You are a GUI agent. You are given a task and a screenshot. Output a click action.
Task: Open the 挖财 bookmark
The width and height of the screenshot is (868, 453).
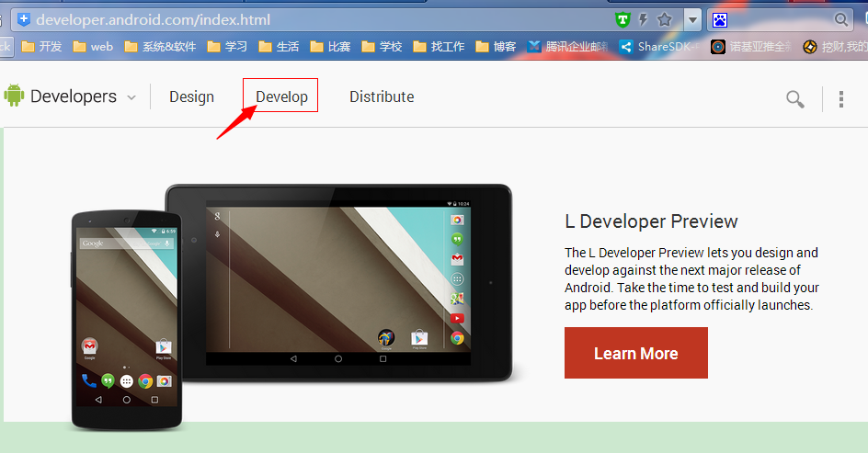point(835,47)
